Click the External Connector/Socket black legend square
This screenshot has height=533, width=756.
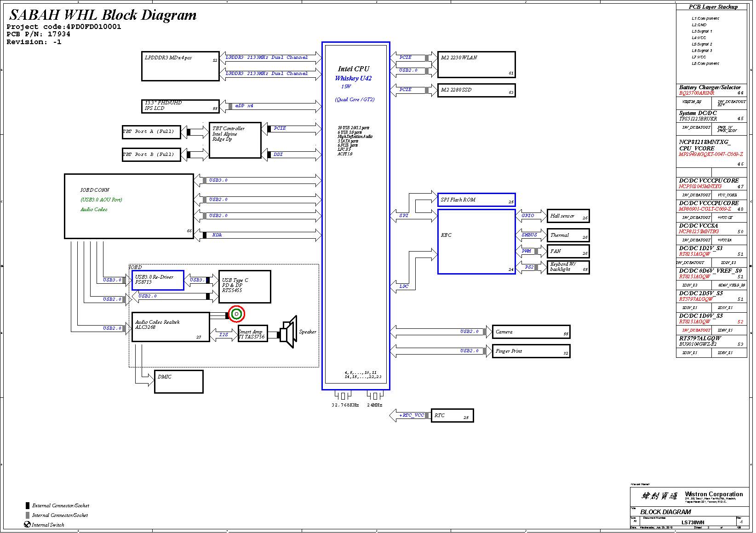tap(28, 505)
